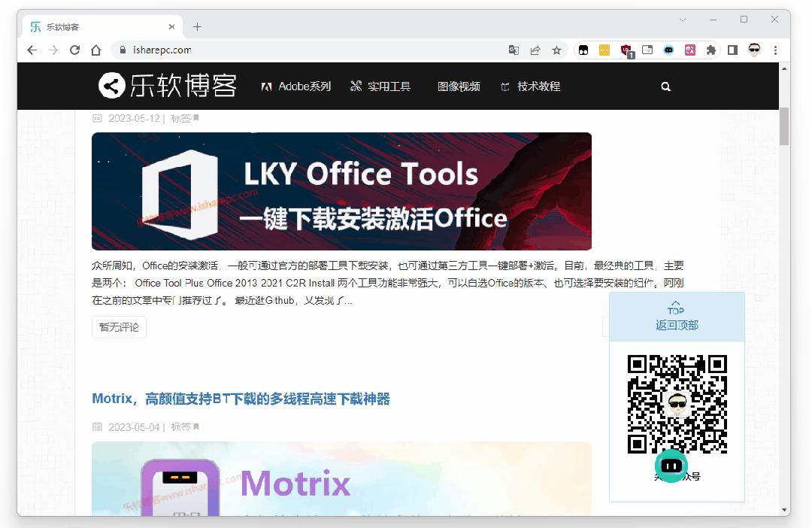This screenshot has width=812, height=528.
Task: Click the Office article excerpt text
Action: click(388, 283)
